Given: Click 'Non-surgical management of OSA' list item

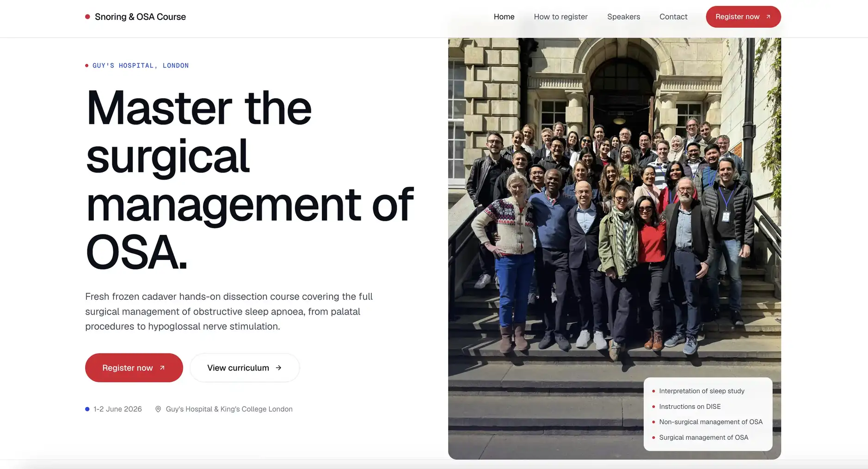Looking at the screenshot, I should click(711, 422).
